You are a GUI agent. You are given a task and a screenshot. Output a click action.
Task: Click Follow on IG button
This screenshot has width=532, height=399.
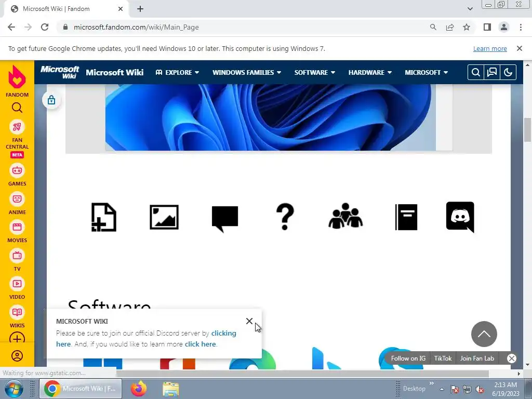coord(408,358)
